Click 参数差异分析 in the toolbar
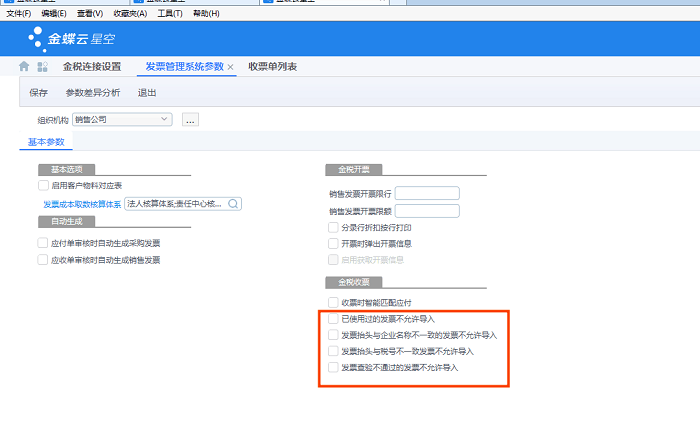 coord(92,93)
